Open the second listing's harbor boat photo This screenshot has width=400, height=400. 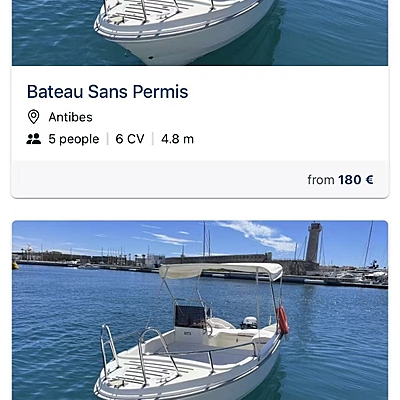pyautogui.click(x=200, y=310)
